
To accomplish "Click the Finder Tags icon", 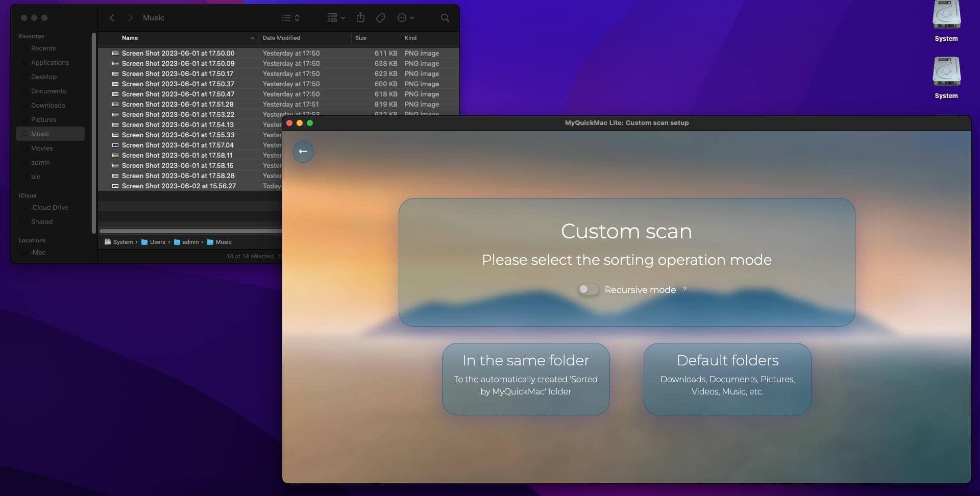I will (380, 18).
